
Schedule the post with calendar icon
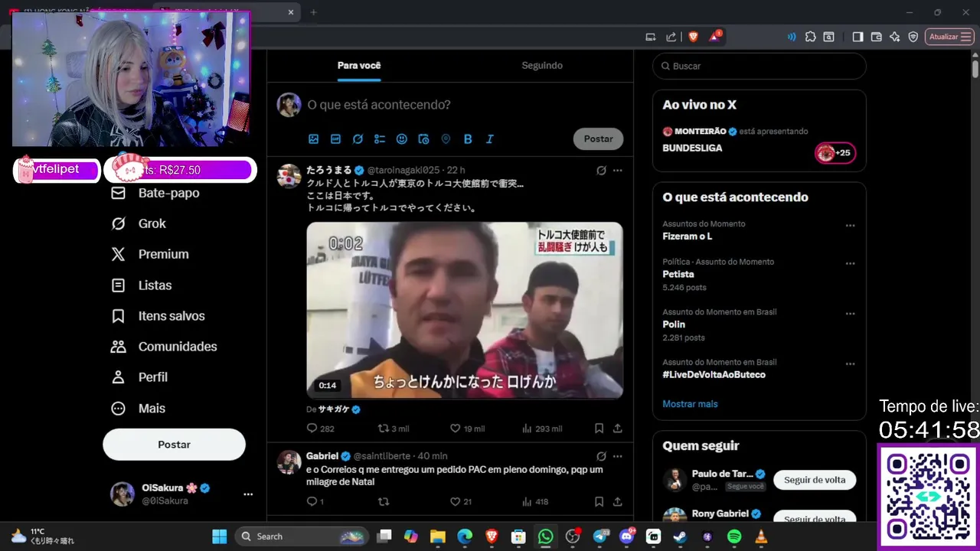[x=423, y=139]
